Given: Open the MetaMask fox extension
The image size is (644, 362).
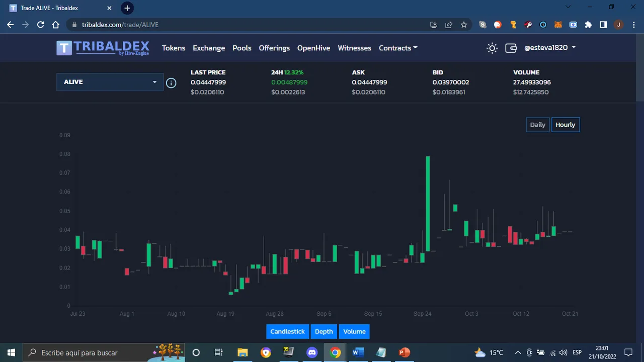Looking at the screenshot, I should pos(558,25).
